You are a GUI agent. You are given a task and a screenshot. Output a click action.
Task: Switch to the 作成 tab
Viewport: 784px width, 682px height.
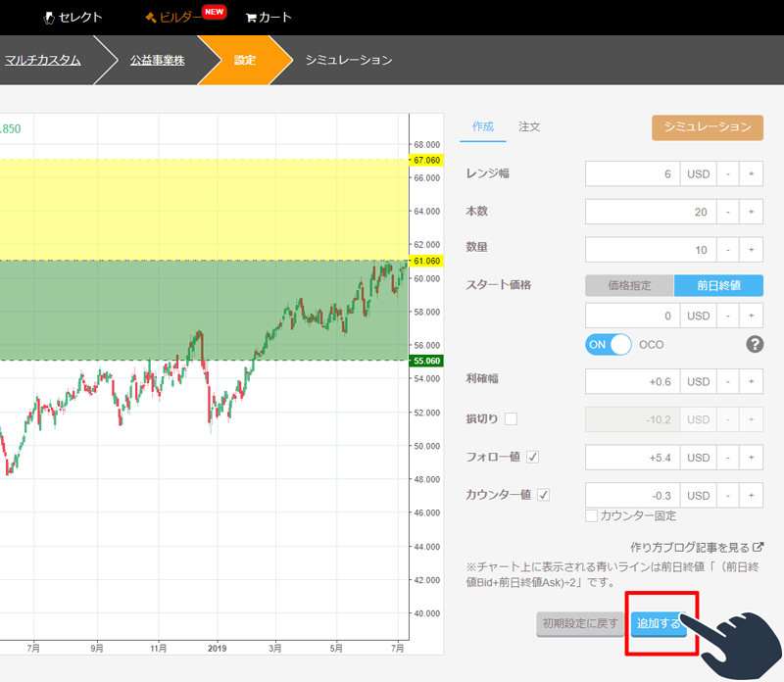tap(482, 127)
